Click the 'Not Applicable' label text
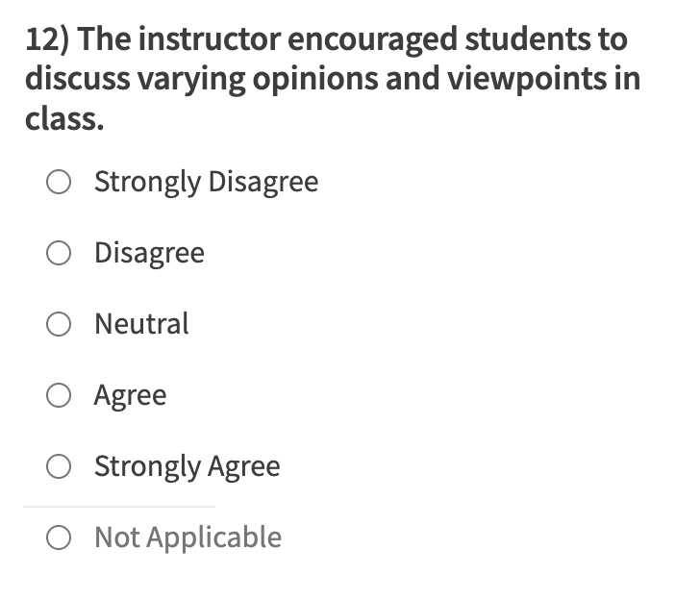The width and height of the screenshot is (700, 600). click(x=187, y=537)
